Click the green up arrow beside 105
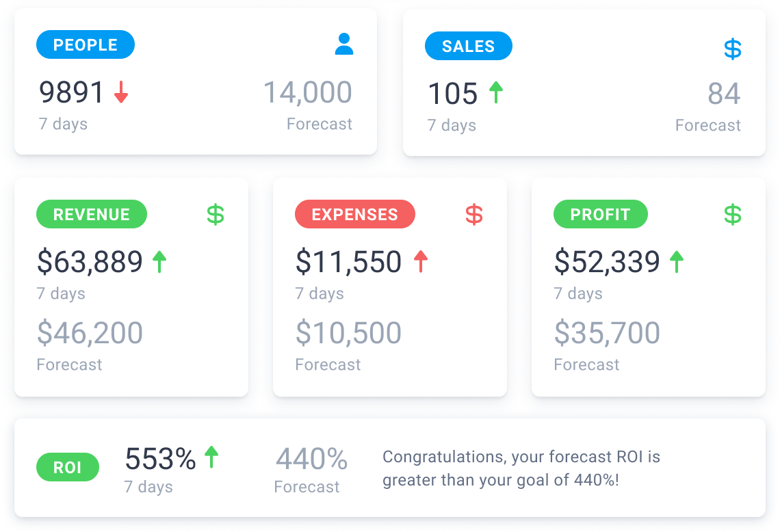780x532 pixels. point(496,92)
